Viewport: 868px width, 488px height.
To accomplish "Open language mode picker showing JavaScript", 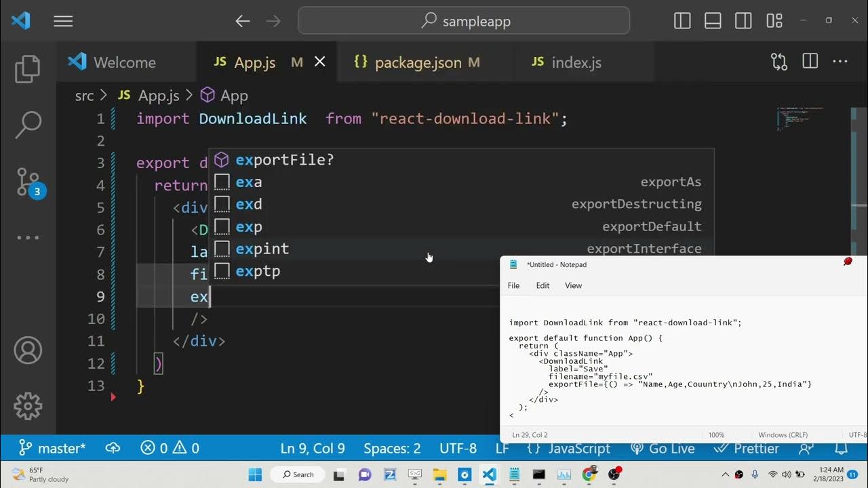I will [568, 449].
